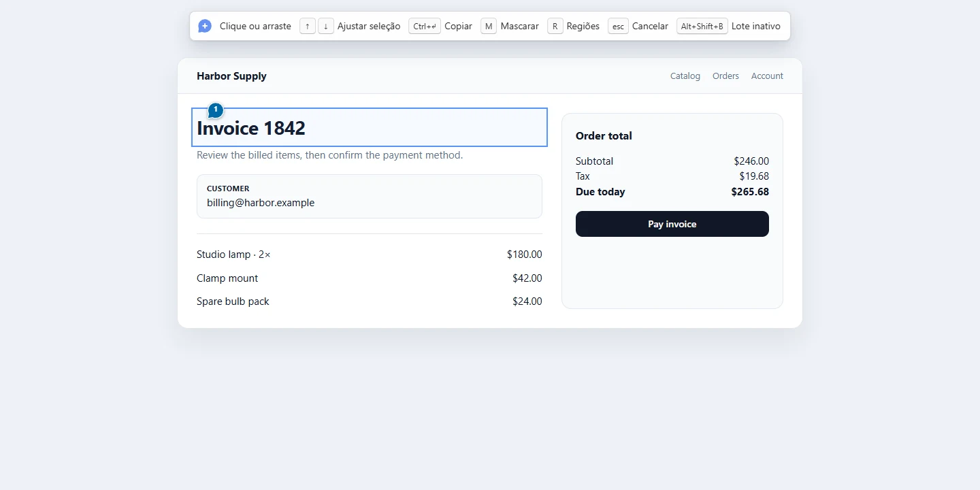Open the Catalog nav link
This screenshot has width=980, height=490.
coord(685,76)
